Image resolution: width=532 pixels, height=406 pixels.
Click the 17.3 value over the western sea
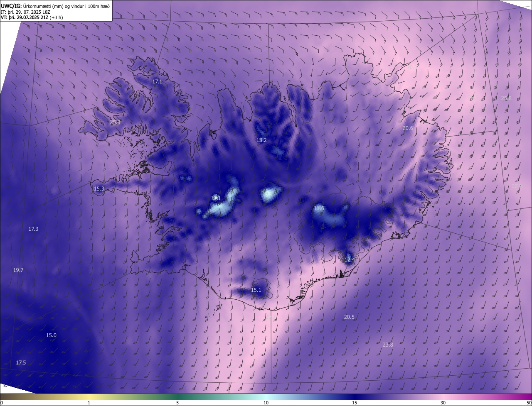[33, 229]
